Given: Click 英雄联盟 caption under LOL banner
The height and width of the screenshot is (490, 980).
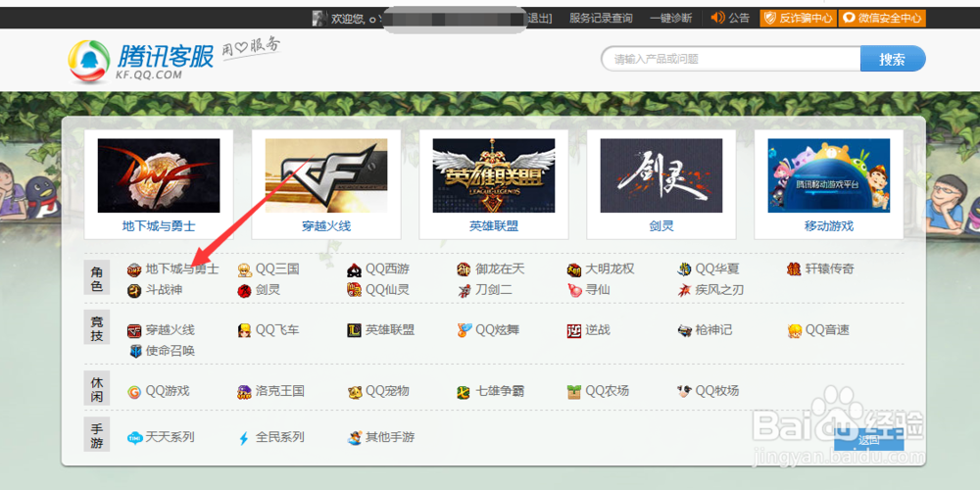Looking at the screenshot, I should (494, 226).
